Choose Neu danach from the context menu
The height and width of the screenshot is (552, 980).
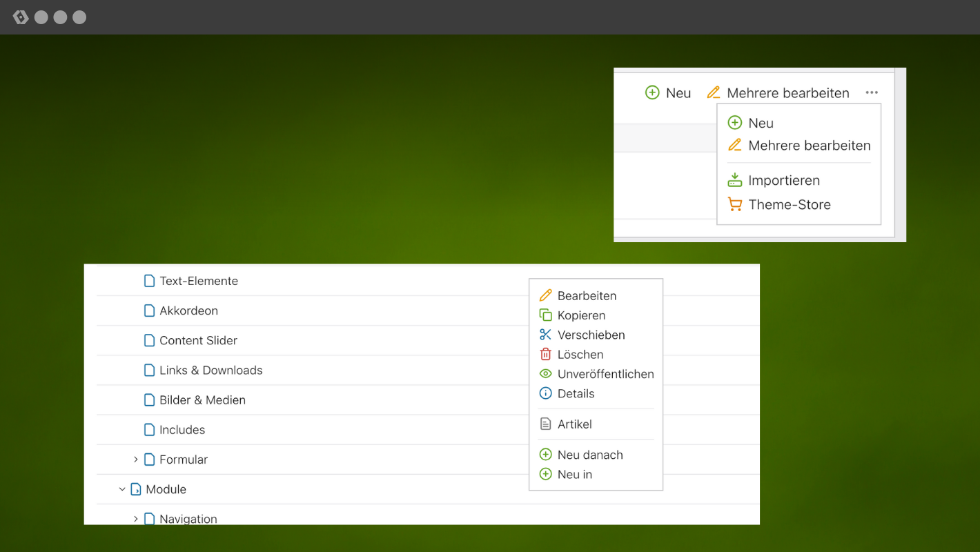coord(589,455)
